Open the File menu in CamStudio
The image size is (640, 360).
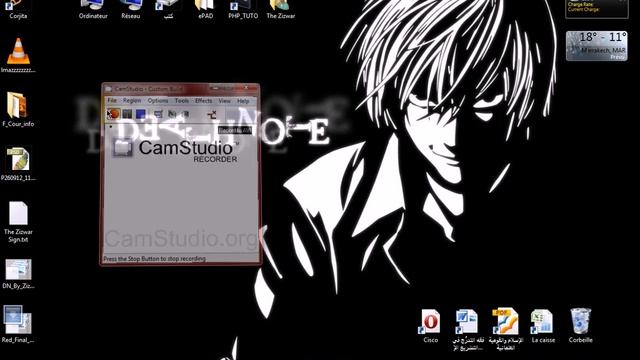pyautogui.click(x=112, y=100)
